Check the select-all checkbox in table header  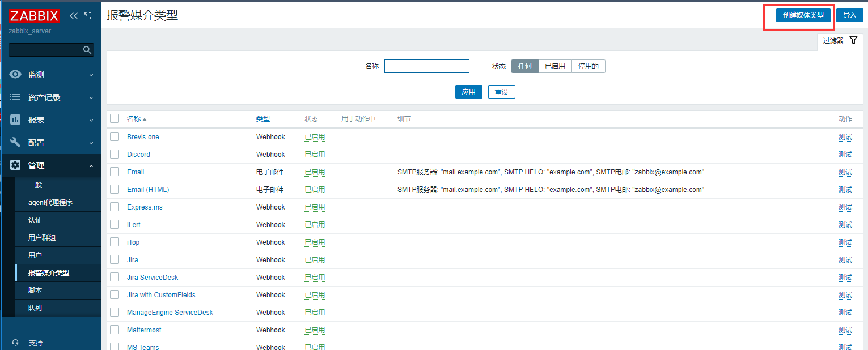pos(114,118)
